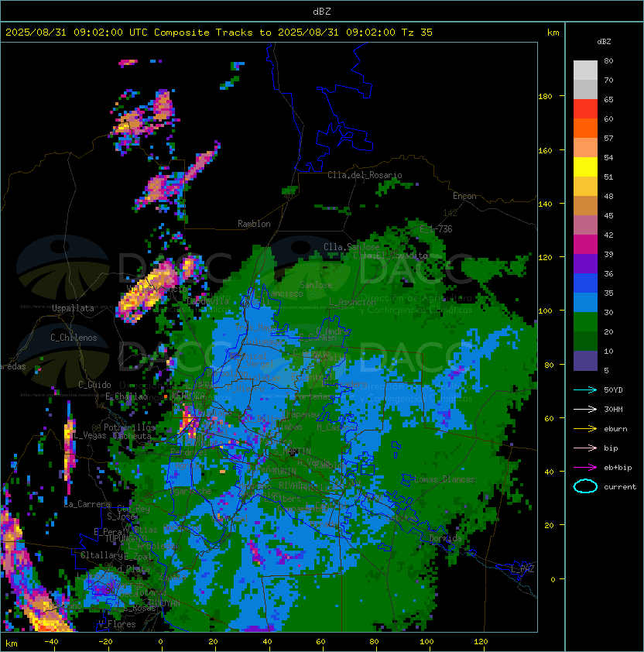Pick the bright yellow 51 dBZ legend swatch
The image size is (644, 652).
[585, 166]
